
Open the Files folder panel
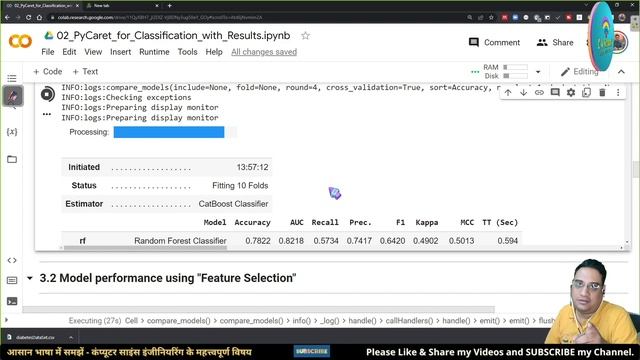[x=12, y=159]
